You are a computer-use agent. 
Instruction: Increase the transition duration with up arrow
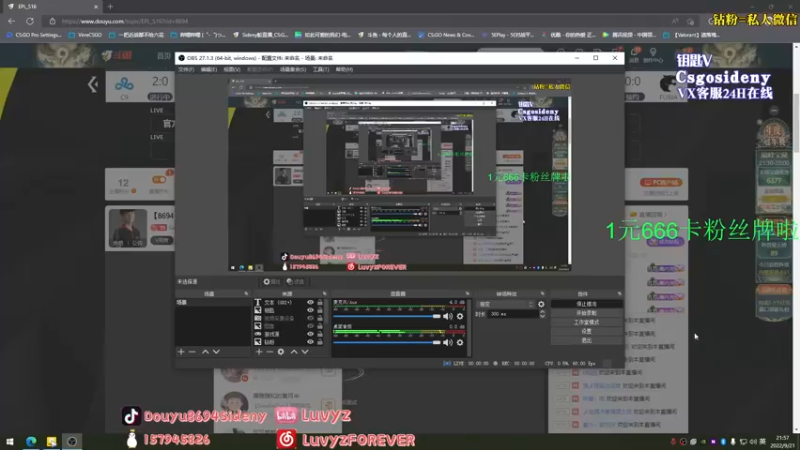(x=542, y=312)
